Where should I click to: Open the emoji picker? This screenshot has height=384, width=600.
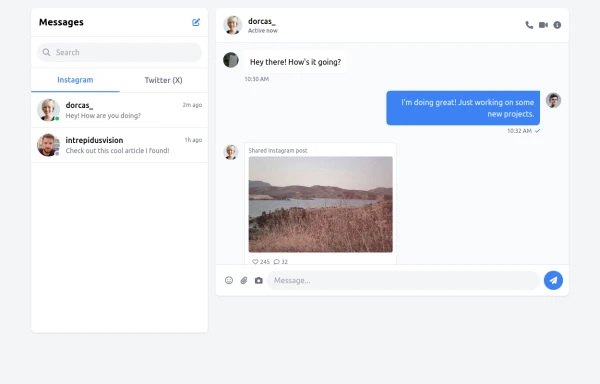229,280
